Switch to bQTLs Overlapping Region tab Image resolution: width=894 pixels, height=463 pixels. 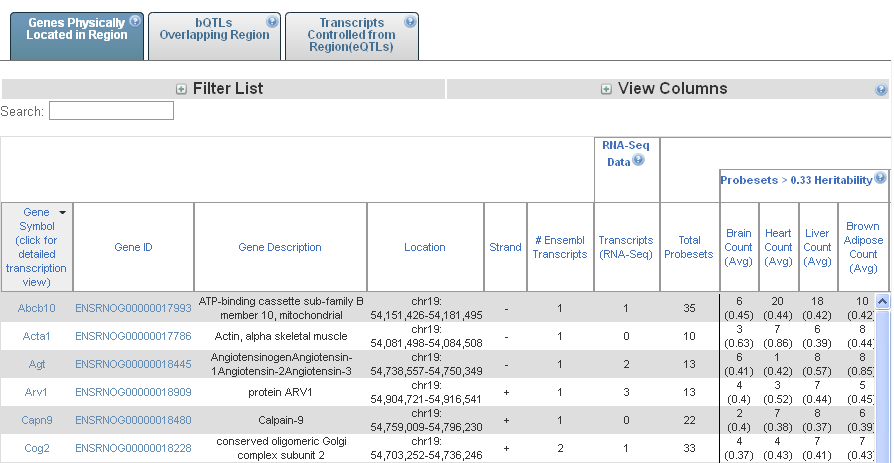pyautogui.click(x=214, y=36)
